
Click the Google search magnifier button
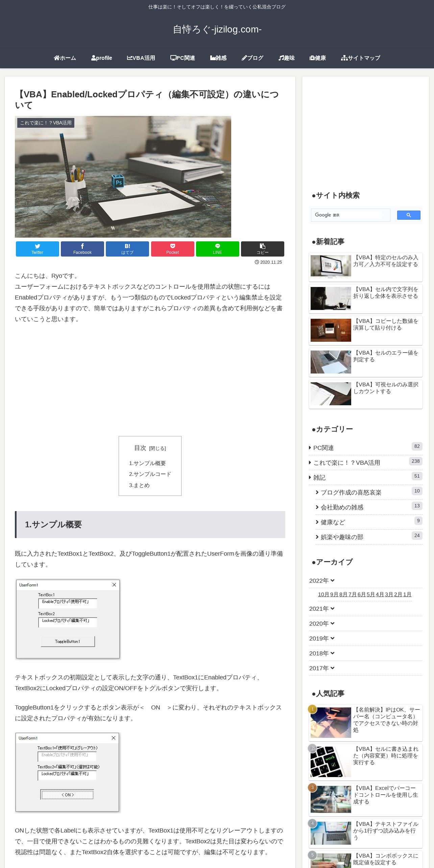coord(409,215)
